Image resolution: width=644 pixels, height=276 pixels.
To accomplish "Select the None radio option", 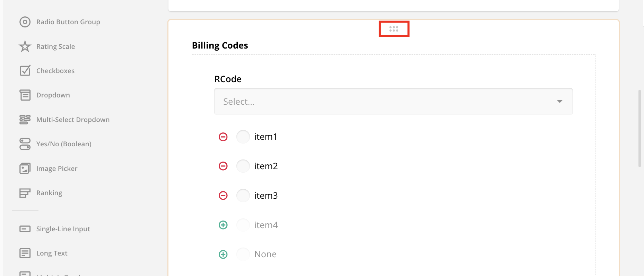I will (243, 254).
